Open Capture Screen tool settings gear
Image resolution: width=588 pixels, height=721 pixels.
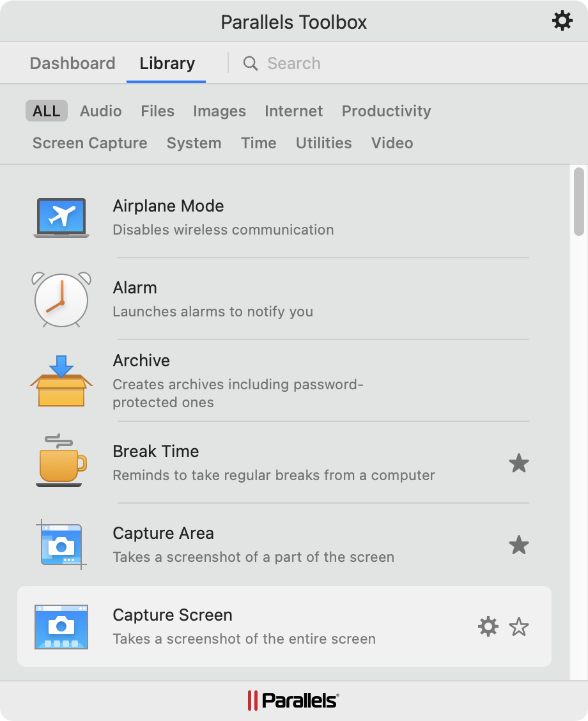tap(488, 626)
